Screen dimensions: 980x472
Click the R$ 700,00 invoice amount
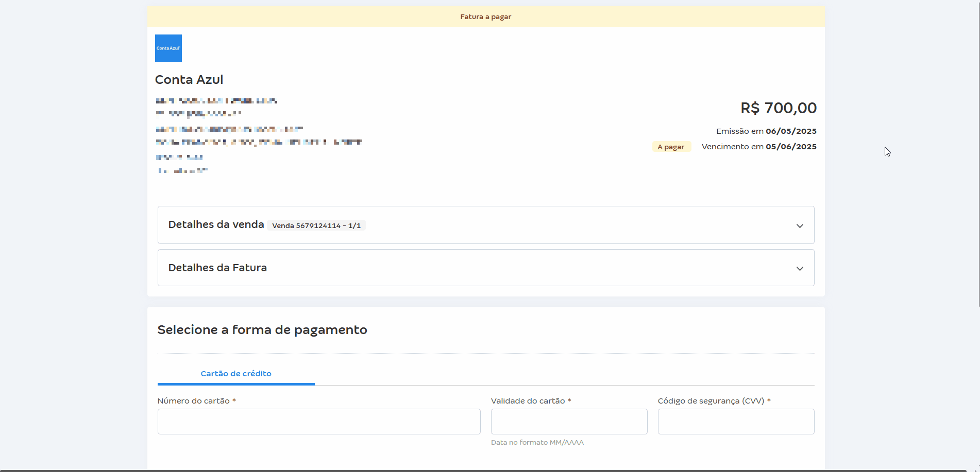tap(778, 108)
